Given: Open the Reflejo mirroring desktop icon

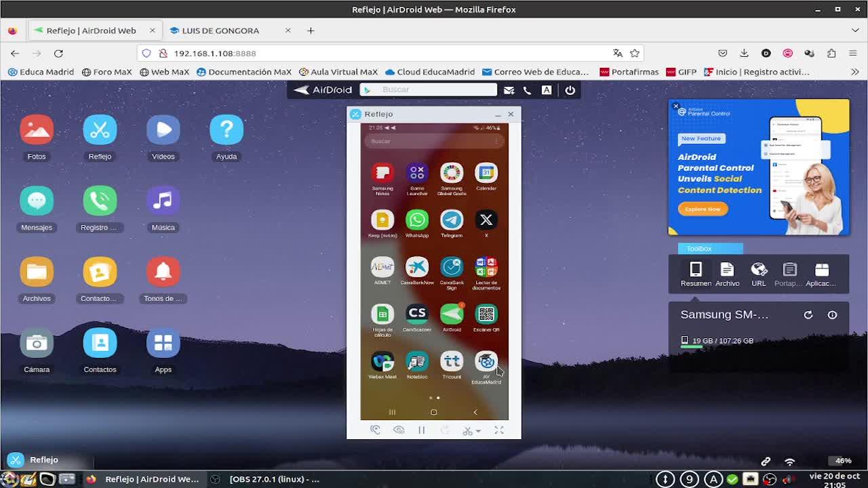Looking at the screenshot, I should (100, 129).
